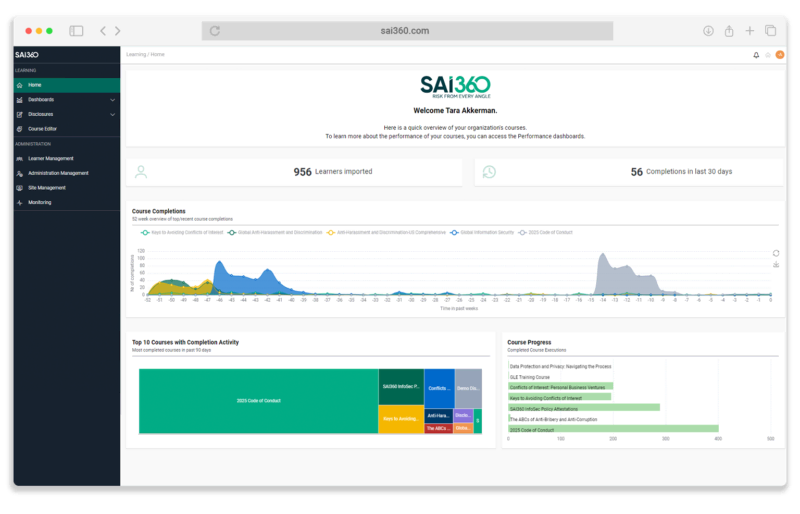This screenshot has width=800, height=514.
Task: Click the Learner Management sidebar icon
Action: pos(19,158)
